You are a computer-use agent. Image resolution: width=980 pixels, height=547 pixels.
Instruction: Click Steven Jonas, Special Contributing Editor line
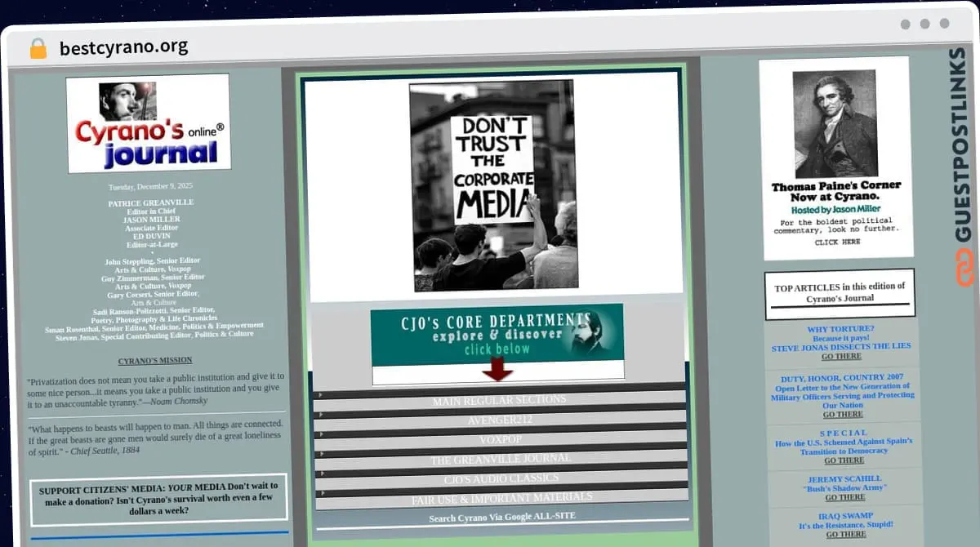(x=154, y=334)
